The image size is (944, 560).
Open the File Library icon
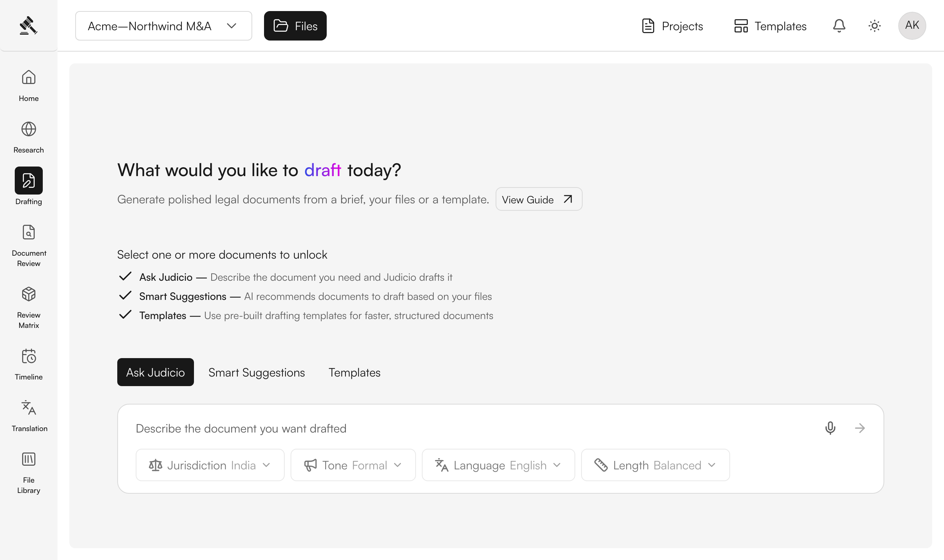(x=29, y=459)
